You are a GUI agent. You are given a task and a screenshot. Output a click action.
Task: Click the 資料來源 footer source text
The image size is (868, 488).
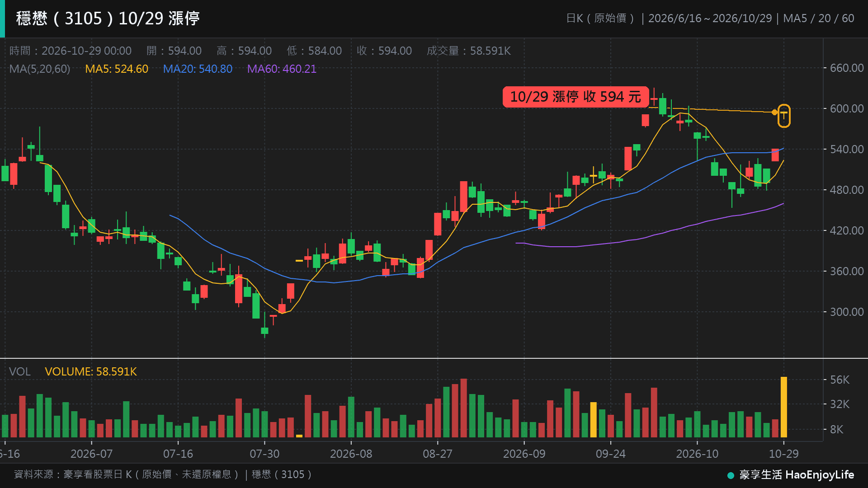coord(164,474)
